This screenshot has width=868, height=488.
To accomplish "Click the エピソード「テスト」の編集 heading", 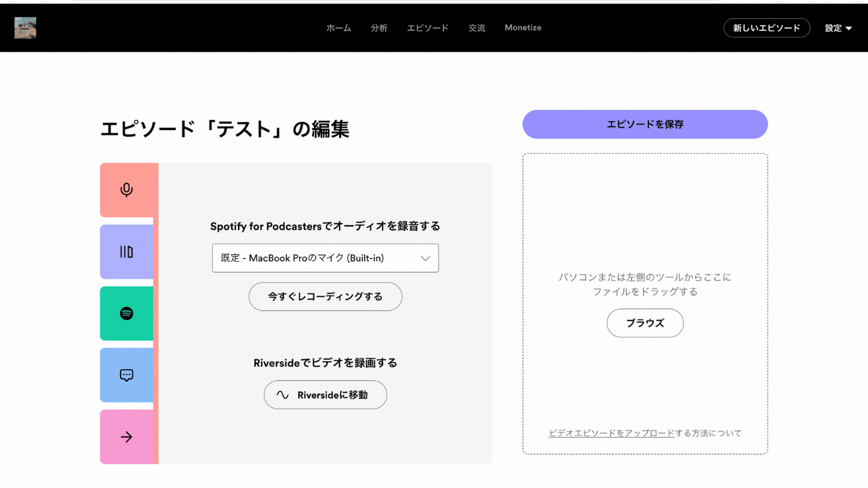I will [225, 129].
